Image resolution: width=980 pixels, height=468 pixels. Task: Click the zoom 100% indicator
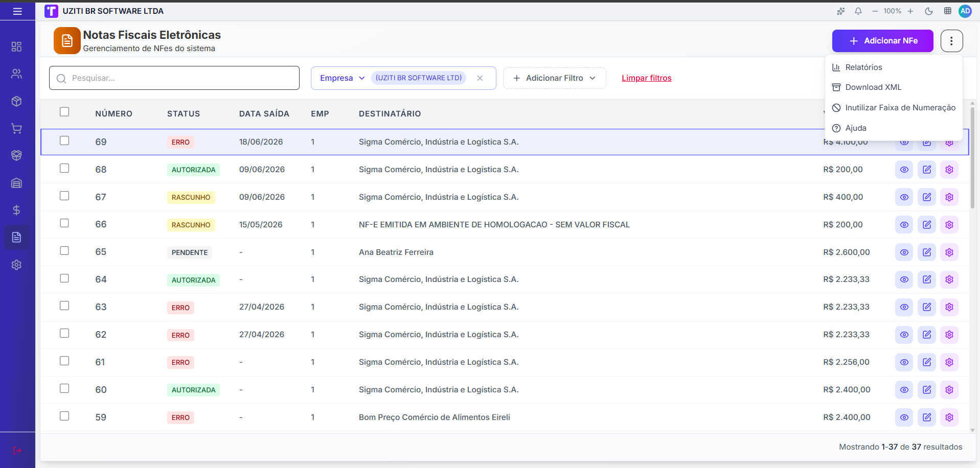[x=893, y=11]
